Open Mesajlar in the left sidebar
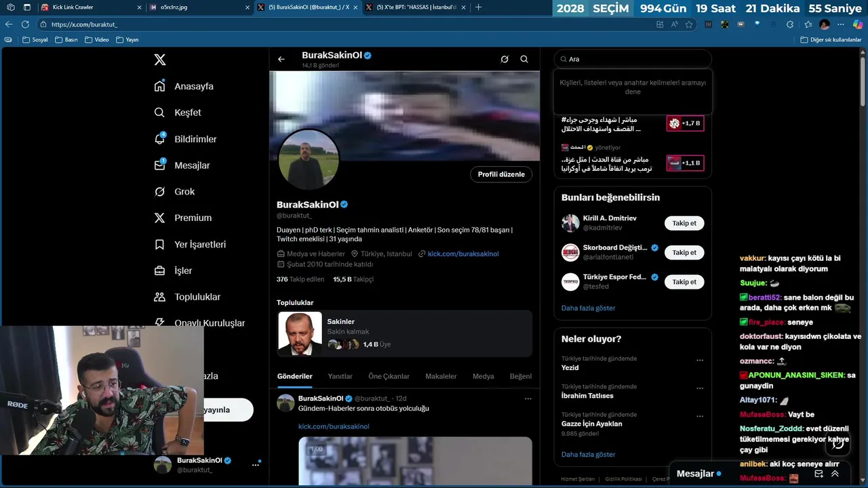Viewport: 868px width, 488px height. pyautogui.click(x=182, y=165)
